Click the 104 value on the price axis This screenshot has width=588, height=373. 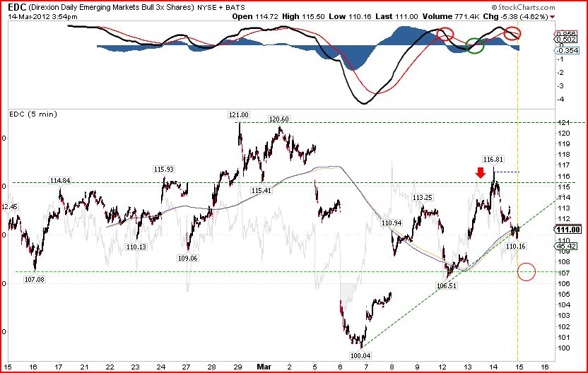(x=564, y=305)
